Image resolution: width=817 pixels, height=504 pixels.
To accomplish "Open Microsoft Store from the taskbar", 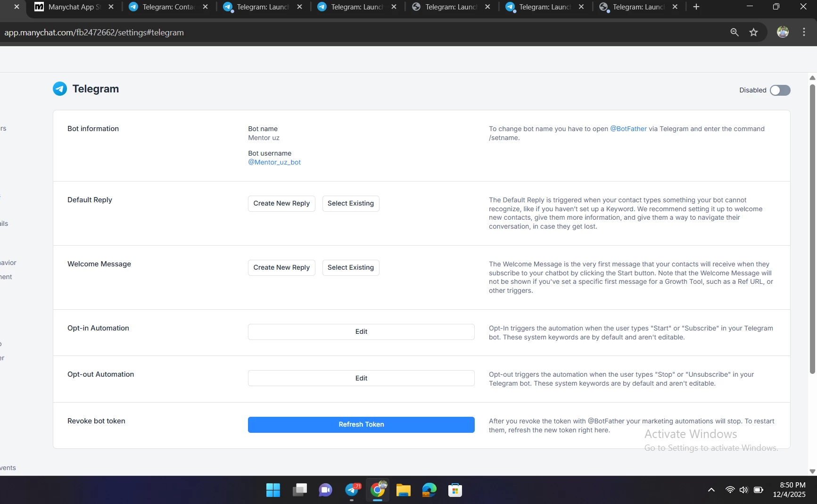I will (x=455, y=490).
